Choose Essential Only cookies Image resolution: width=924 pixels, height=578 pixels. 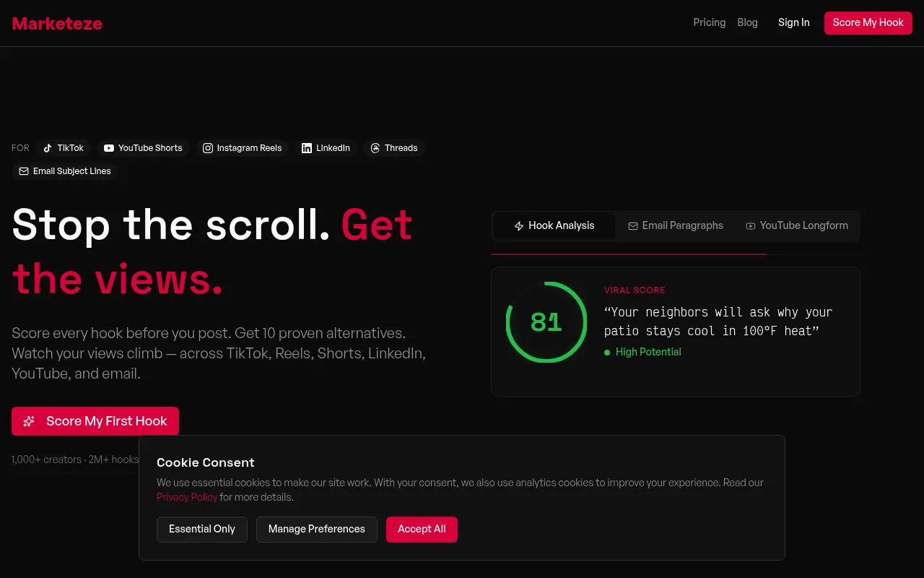pos(202,529)
